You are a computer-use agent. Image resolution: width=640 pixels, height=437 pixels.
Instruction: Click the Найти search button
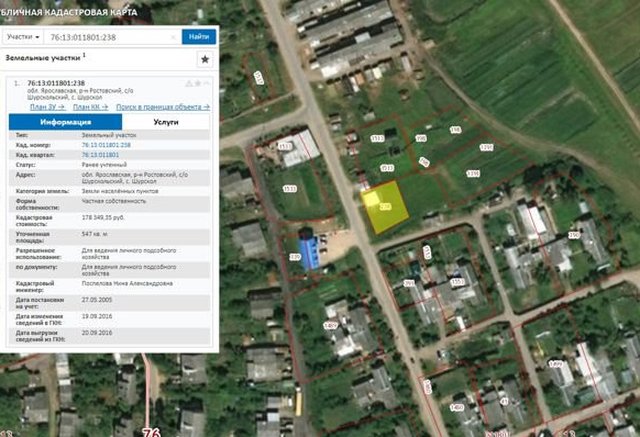coord(199,37)
